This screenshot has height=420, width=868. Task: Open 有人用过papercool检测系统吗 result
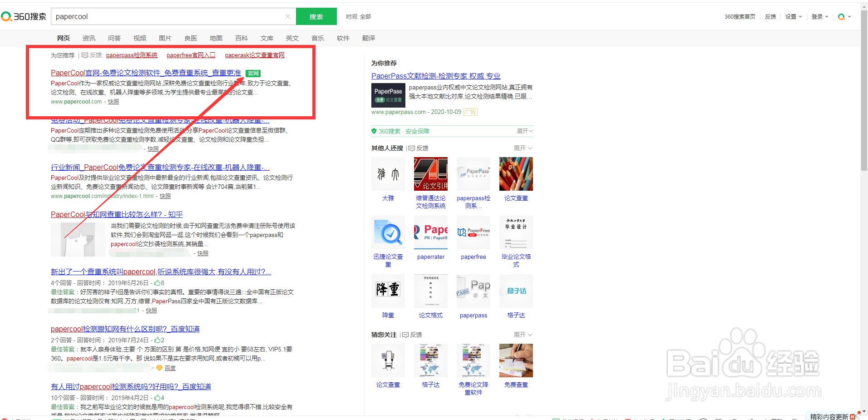pos(131,386)
